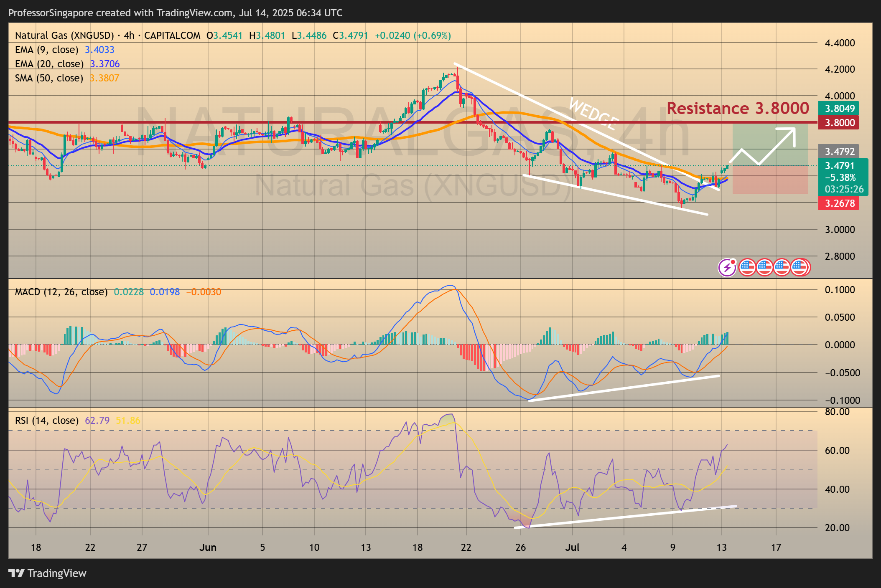Click the 'Jul' label on time axis
Image resolution: width=881 pixels, height=588 pixels.
click(572, 547)
